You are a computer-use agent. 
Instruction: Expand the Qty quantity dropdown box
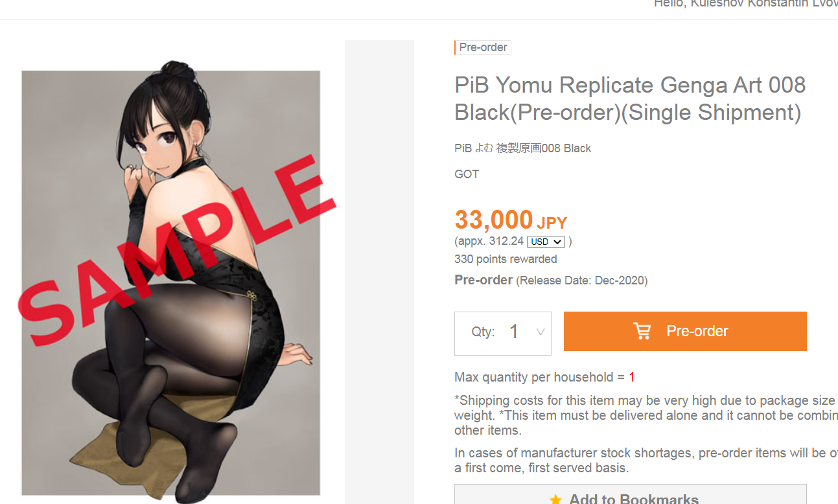pyautogui.click(x=503, y=333)
